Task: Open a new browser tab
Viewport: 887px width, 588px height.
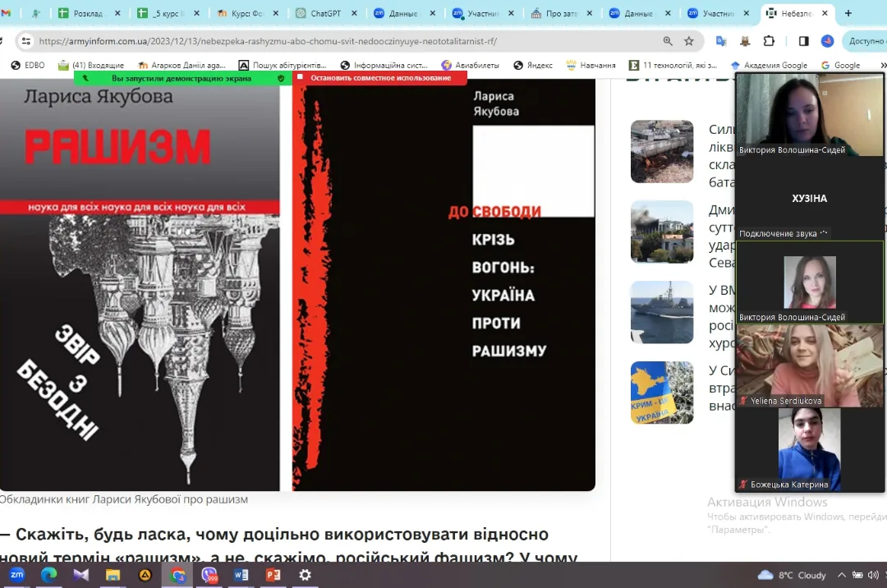Action: click(848, 13)
